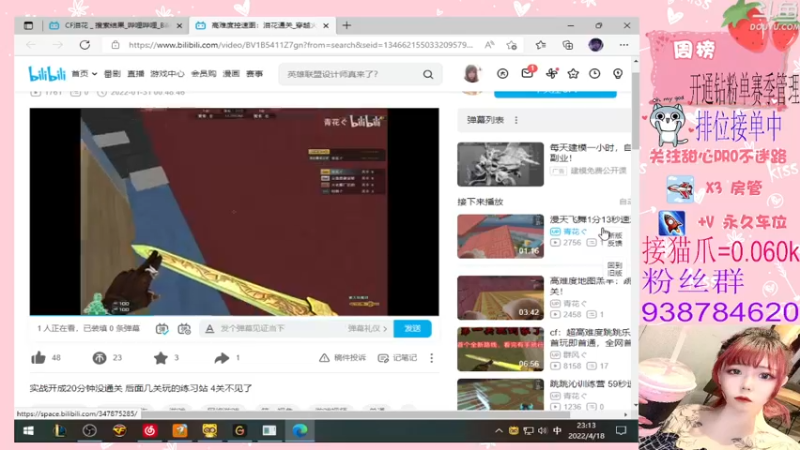Click the 记笔记 notes button

click(397, 358)
